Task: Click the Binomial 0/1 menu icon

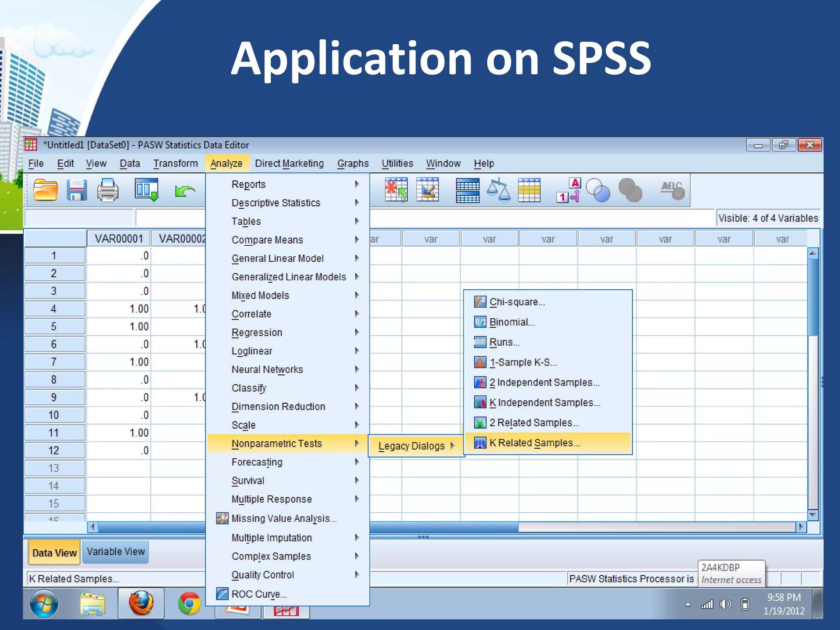Action: click(480, 322)
